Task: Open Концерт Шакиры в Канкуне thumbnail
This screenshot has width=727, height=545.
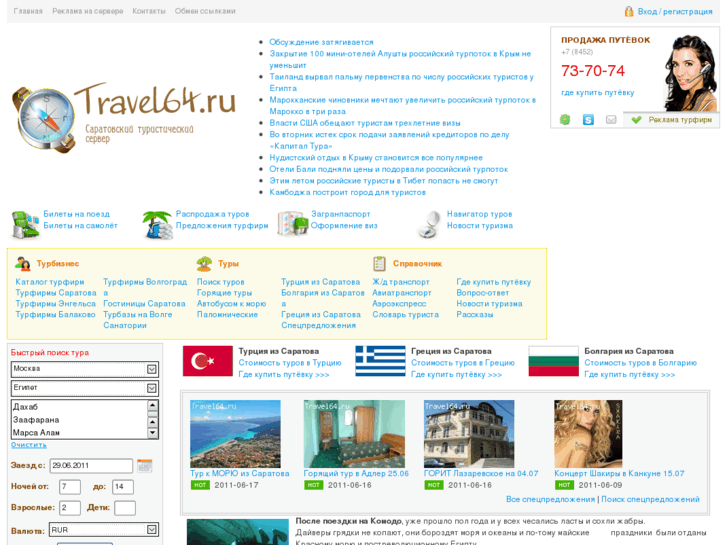Action: point(588,434)
